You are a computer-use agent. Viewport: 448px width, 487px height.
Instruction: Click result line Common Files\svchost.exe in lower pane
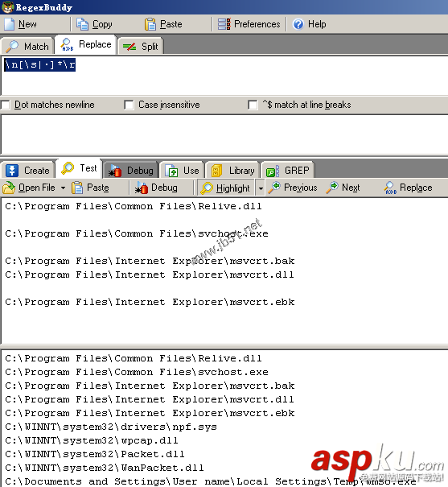coord(137,372)
